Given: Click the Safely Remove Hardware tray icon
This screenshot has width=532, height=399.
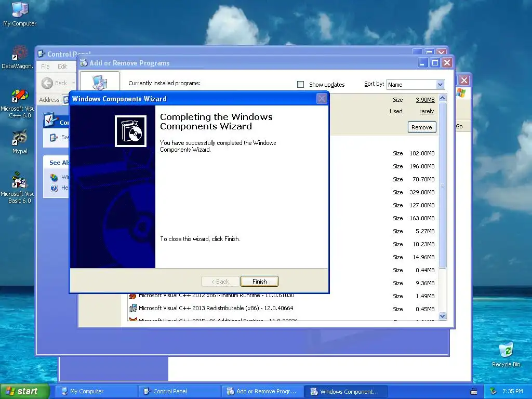Looking at the screenshot, I should pos(494,391).
